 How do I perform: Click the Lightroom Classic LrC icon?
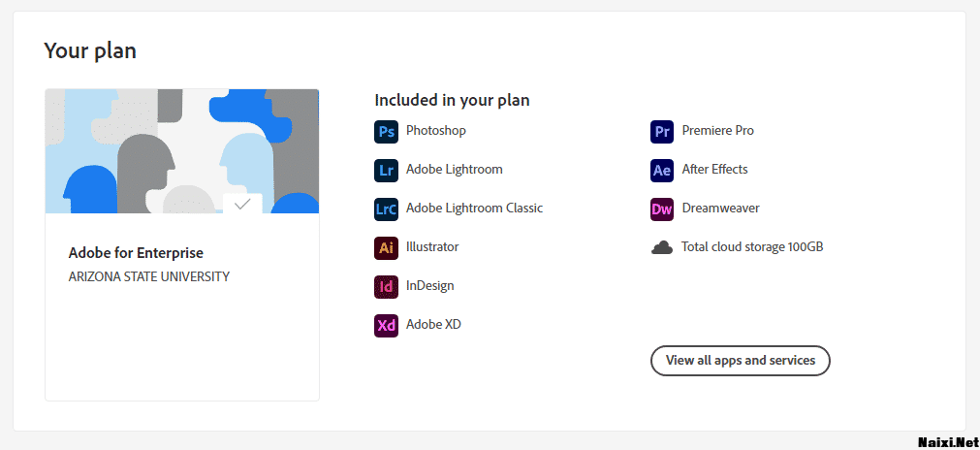coord(386,209)
